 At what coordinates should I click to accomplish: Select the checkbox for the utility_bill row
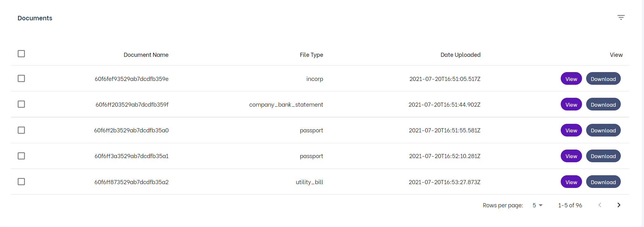click(x=21, y=182)
